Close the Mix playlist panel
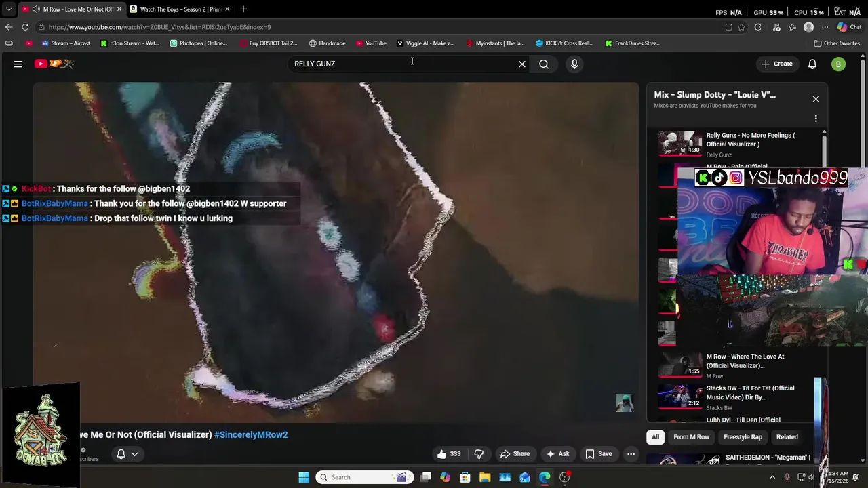 pos(816,99)
